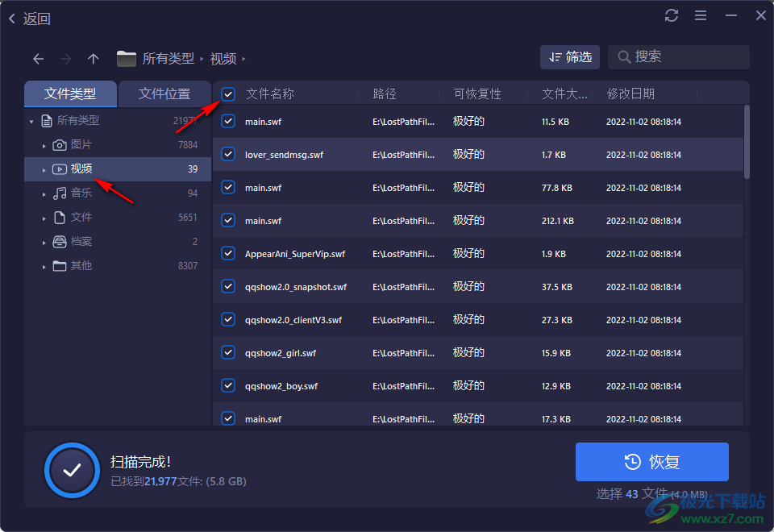Select the 文件类型 tab
The height and width of the screenshot is (532, 774).
[70, 94]
